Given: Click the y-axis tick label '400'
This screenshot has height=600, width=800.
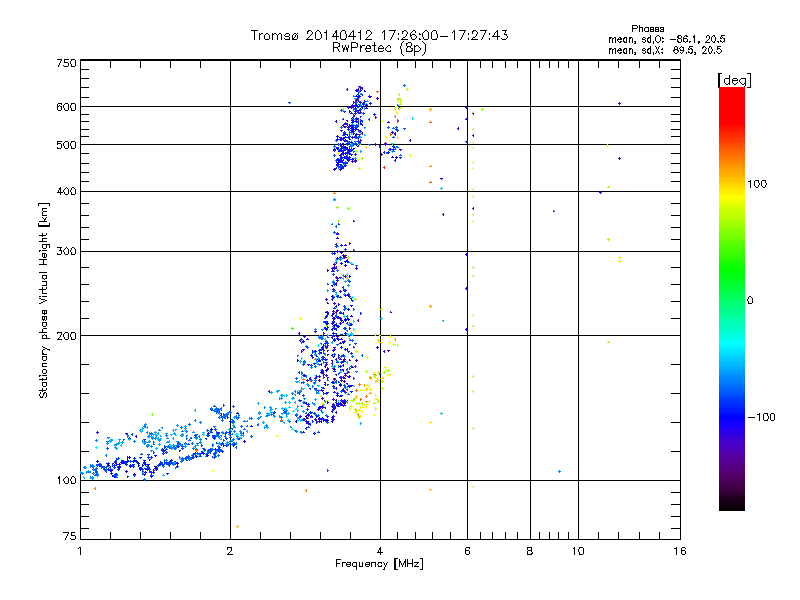Looking at the screenshot, I should [67, 191].
